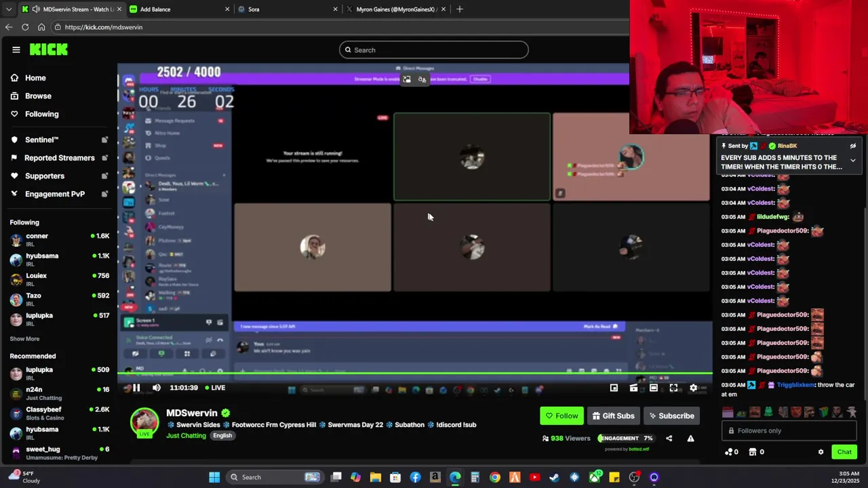This screenshot has height=488, width=868.
Task: Open Steam from taskbar
Action: [x=555, y=477]
